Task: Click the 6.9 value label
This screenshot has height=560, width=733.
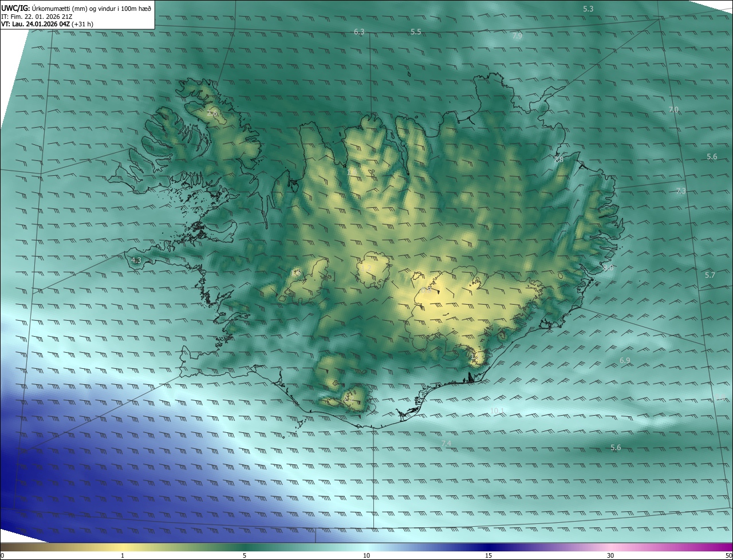Action: click(625, 361)
